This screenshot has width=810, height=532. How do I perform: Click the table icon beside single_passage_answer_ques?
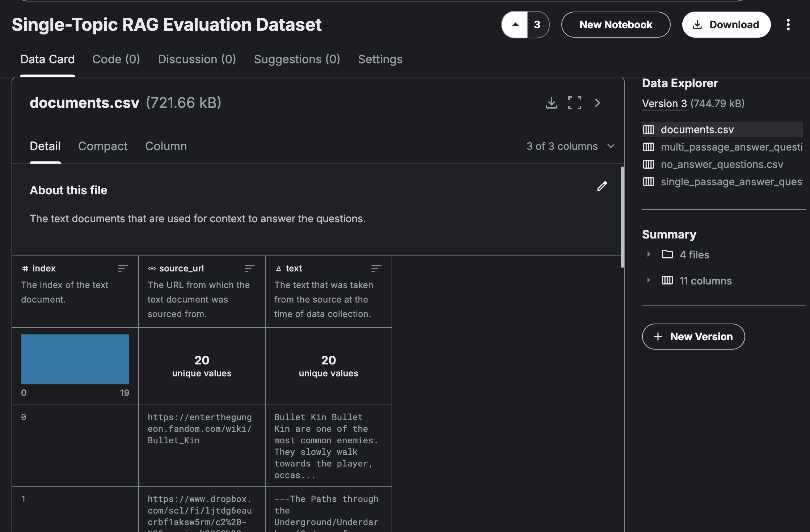(648, 182)
